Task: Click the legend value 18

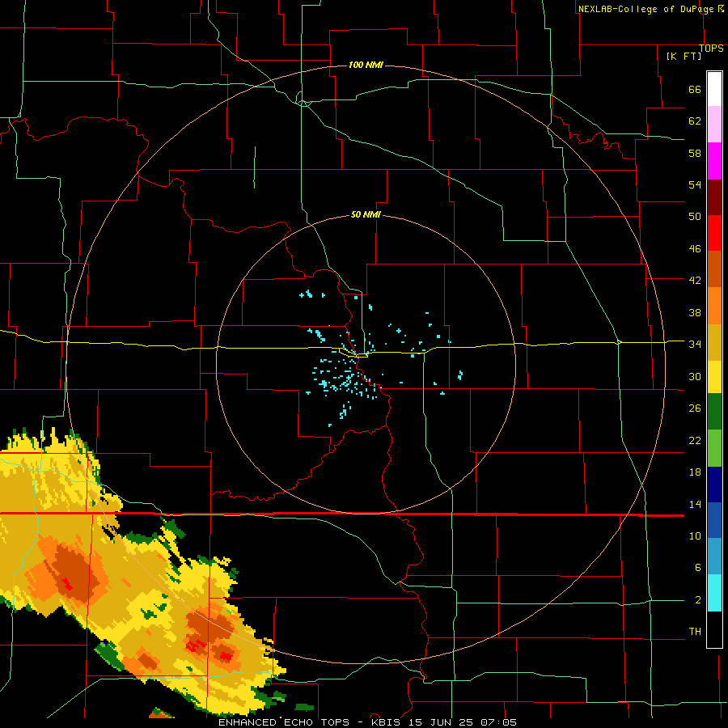Action: click(695, 472)
